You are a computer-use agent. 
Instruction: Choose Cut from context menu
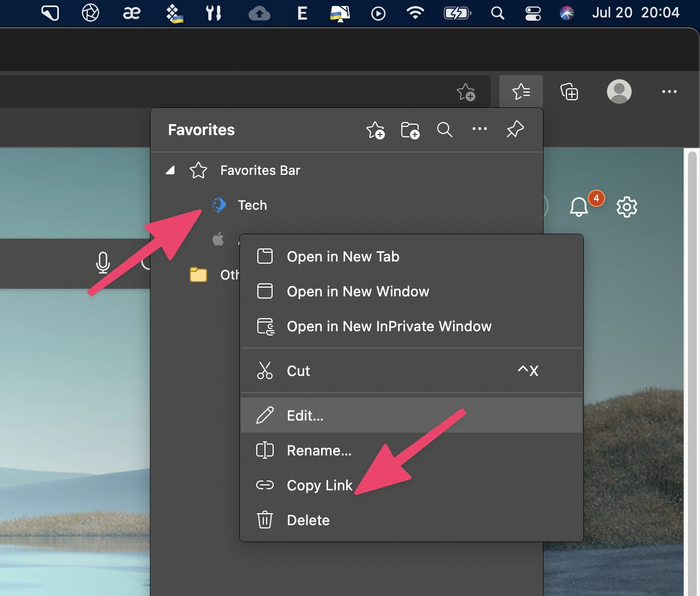coord(412,371)
